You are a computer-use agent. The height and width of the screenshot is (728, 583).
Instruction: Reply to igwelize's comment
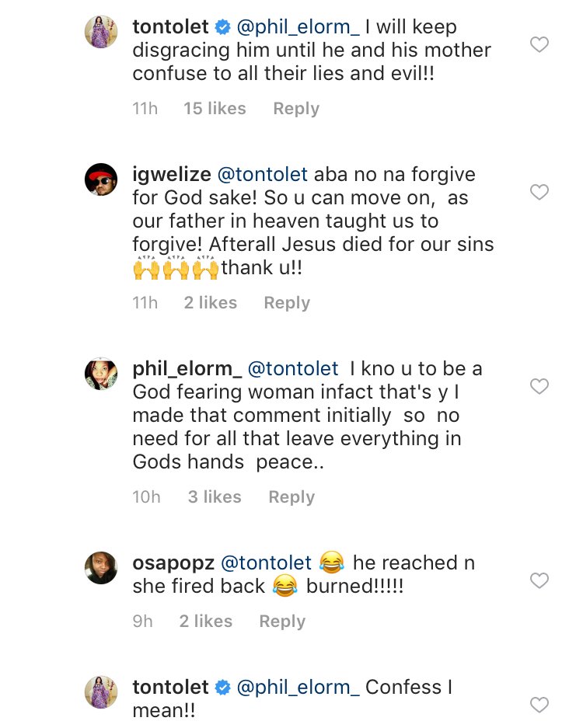coord(287,303)
